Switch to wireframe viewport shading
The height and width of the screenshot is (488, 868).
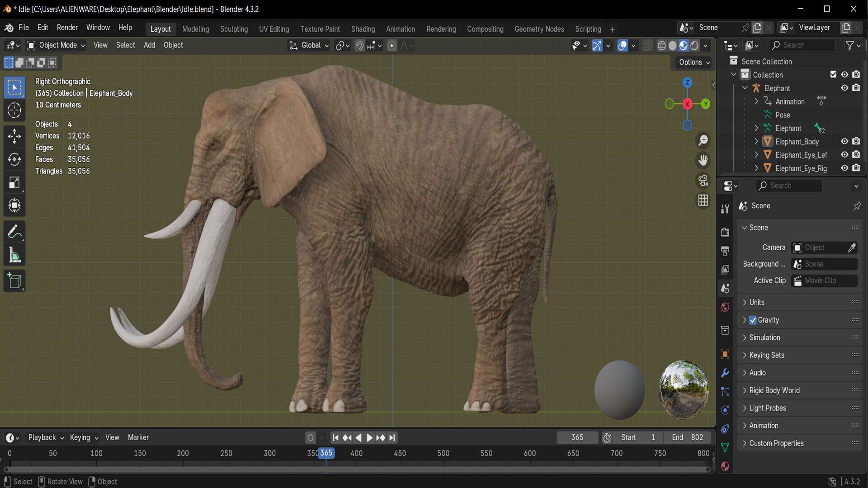click(662, 46)
